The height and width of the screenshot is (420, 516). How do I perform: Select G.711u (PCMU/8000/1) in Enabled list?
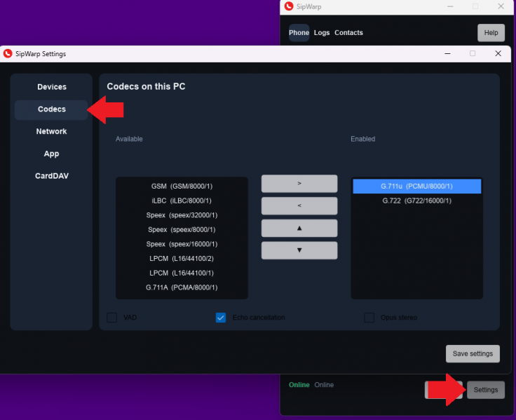416,187
